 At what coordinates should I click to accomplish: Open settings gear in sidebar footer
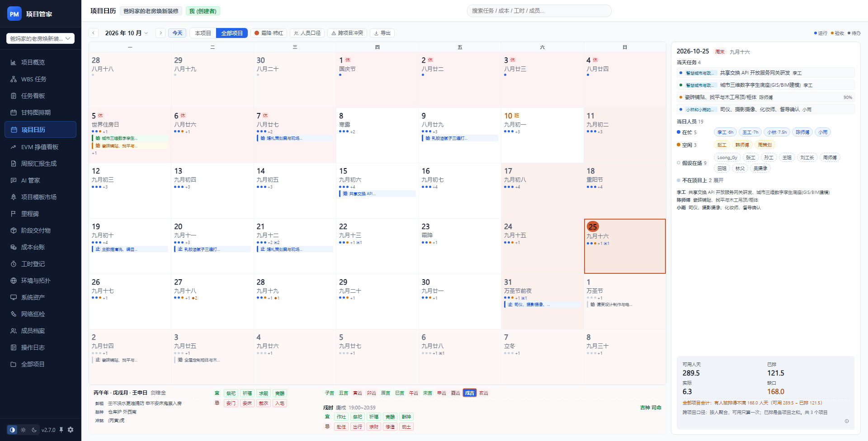click(71, 430)
